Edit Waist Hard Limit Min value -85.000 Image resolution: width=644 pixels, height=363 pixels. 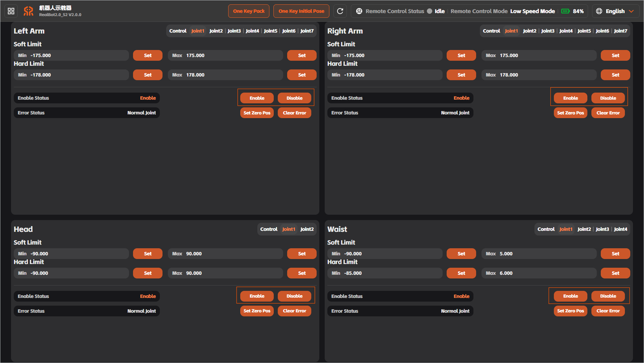click(385, 273)
